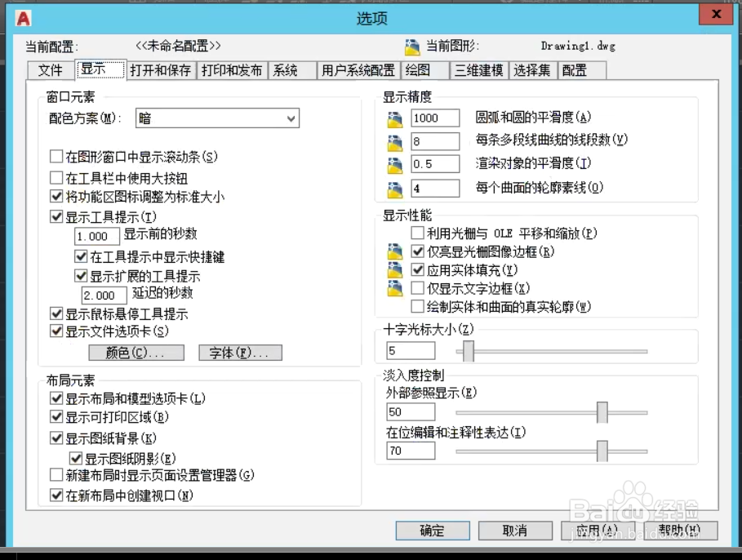Switch to the 三维建模 tab
742x560 pixels.
pyautogui.click(x=478, y=70)
